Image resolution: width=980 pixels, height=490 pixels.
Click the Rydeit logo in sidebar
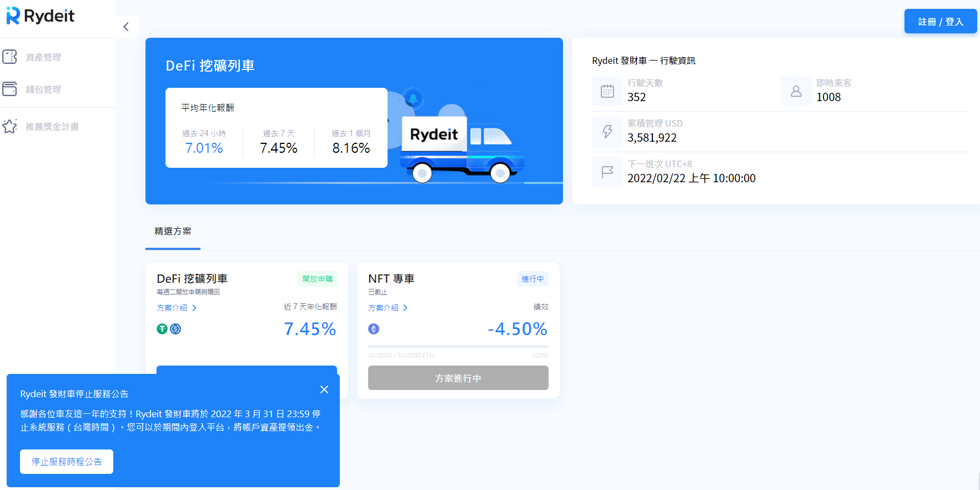click(40, 16)
